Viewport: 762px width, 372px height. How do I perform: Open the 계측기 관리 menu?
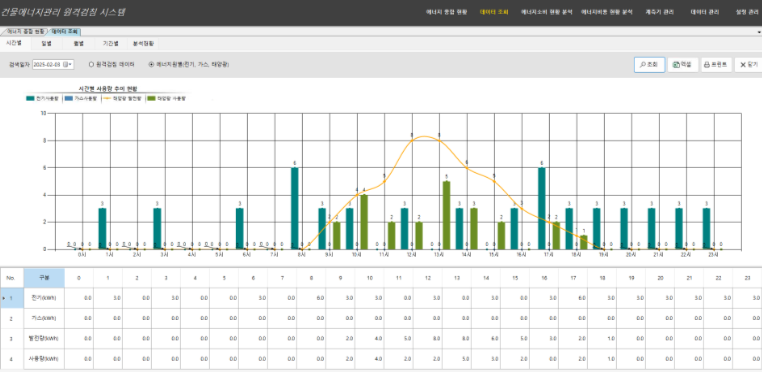[660, 13]
